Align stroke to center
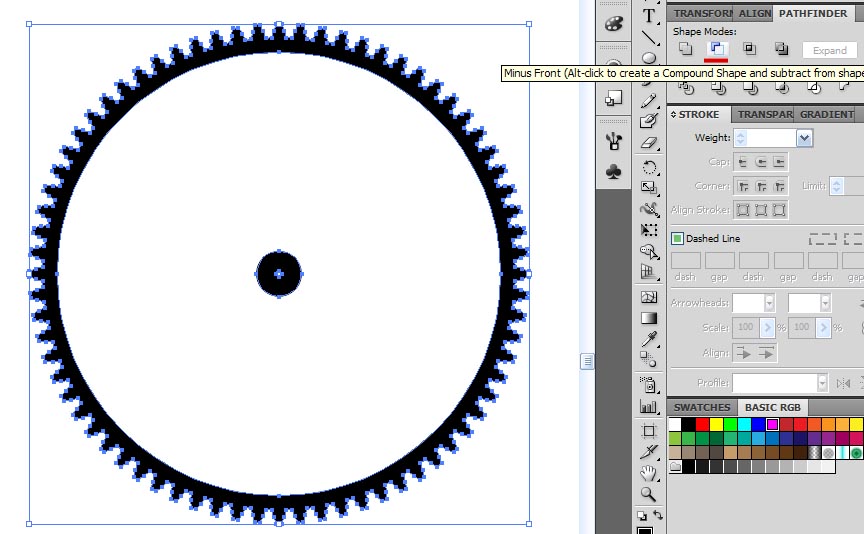This screenshot has width=864, height=534. (743, 210)
